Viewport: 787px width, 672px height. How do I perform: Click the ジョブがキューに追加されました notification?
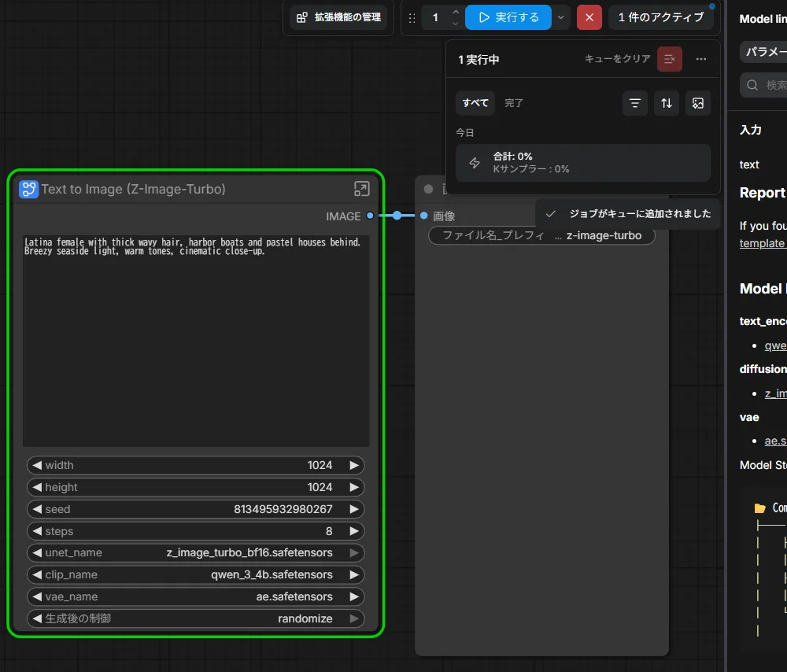coord(628,214)
